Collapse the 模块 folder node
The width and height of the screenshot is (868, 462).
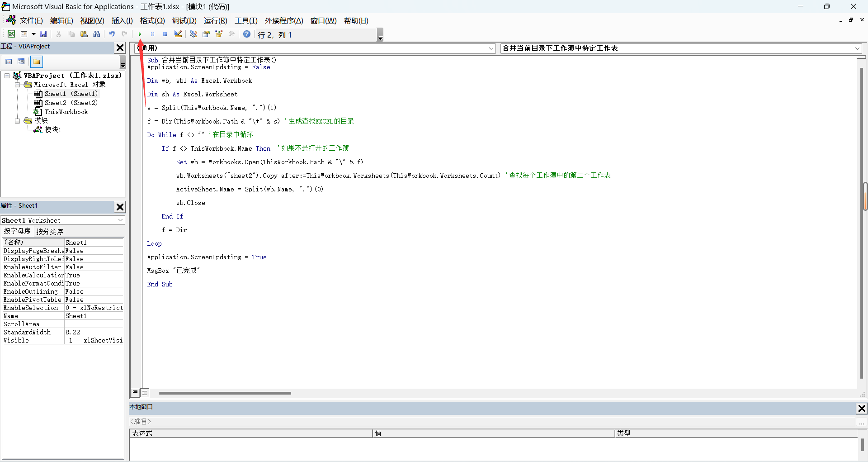17,121
